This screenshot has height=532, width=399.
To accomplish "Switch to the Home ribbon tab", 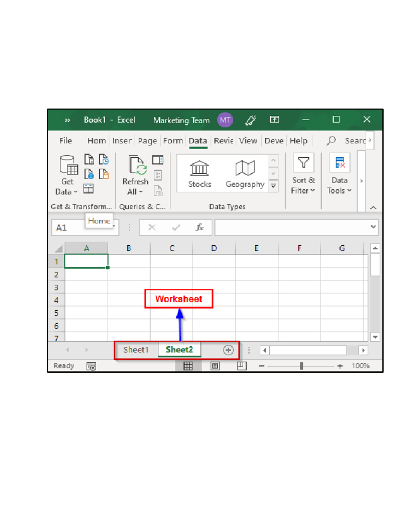I will [97, 140].
